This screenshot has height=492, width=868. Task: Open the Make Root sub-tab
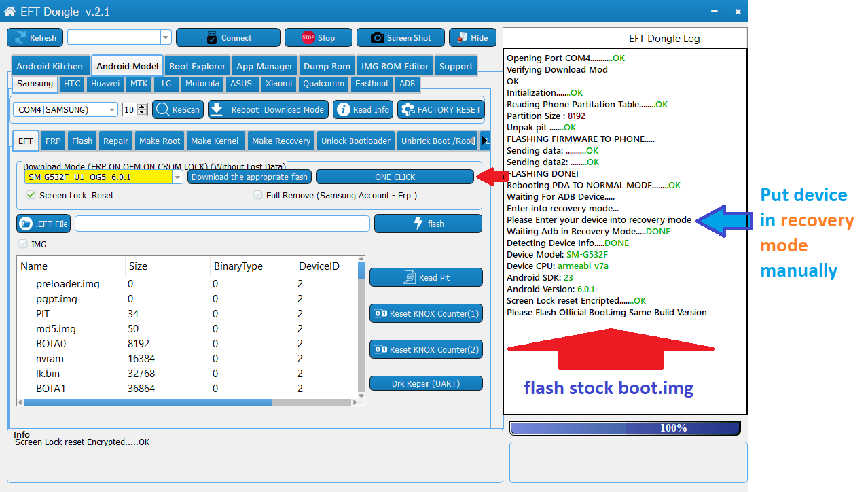point(160,141)
